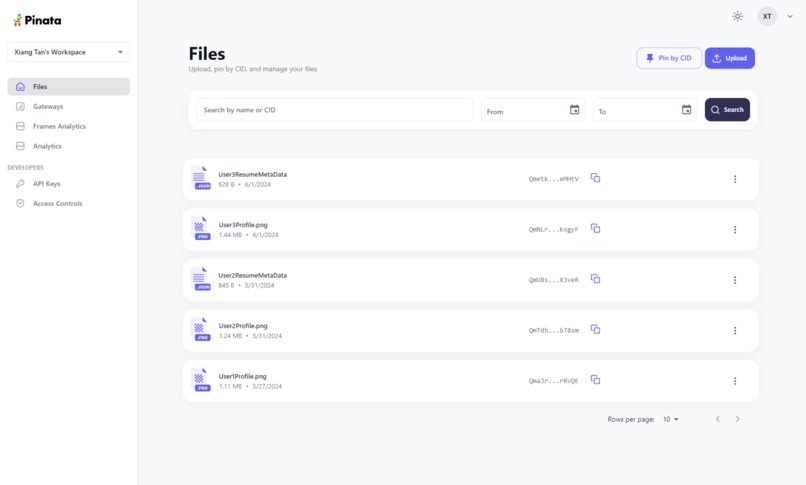Click the User3ResumeMetaData file name
806x485 pixels.
(252, 174)
